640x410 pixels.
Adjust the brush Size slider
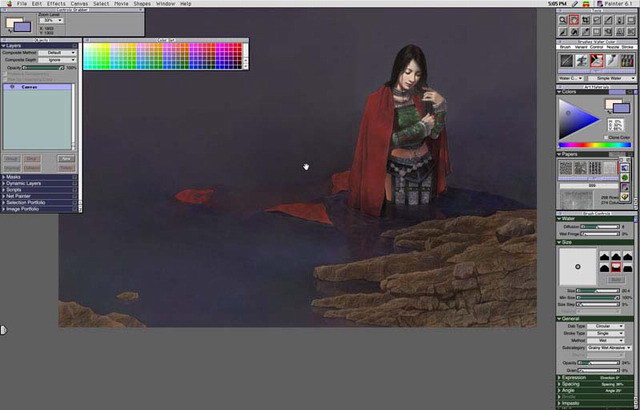(598, 291)
